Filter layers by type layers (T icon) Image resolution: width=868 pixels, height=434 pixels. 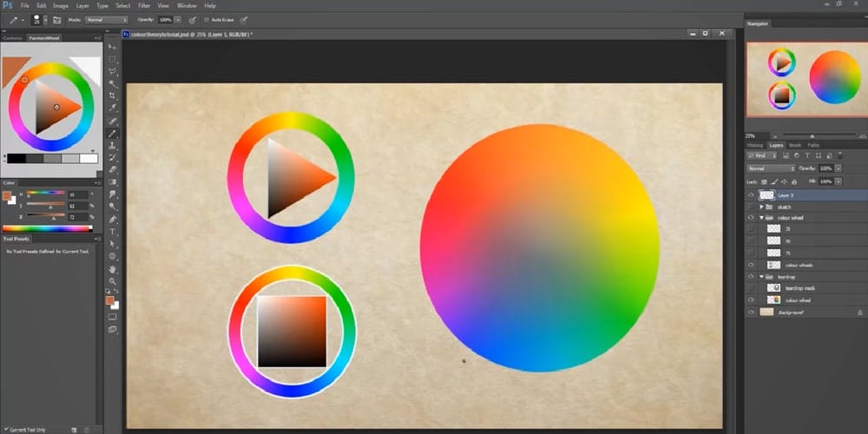click(807, 156)
